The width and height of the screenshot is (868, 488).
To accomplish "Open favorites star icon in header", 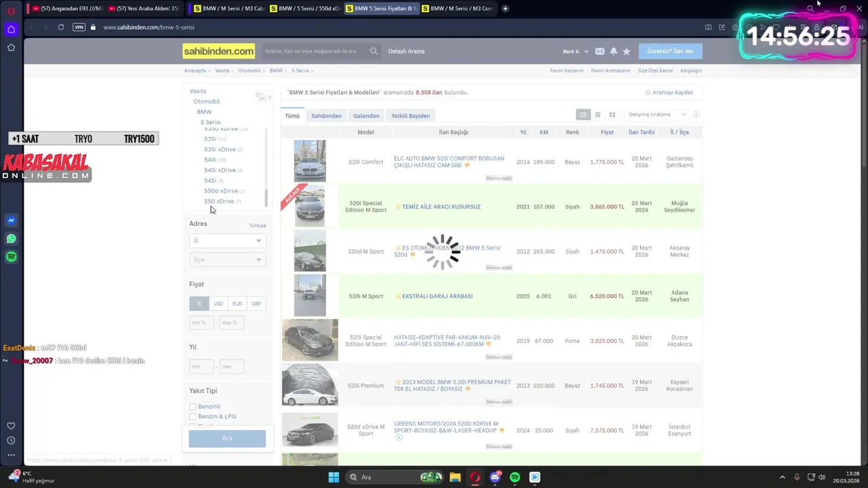I will coord(627,52).
